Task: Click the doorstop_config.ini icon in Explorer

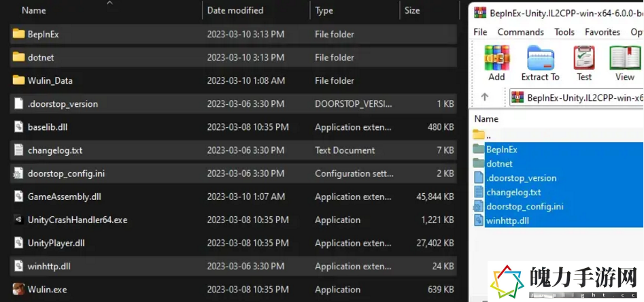Action: click(x=18, y=173)
